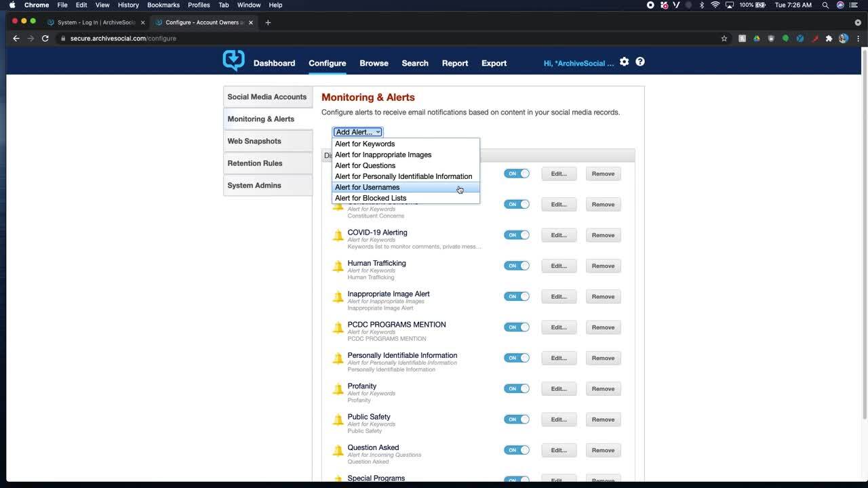Edit the Human Trafficking alert
Image resolution: width=868 pixels, height=488 pixels.
[558, 266]
